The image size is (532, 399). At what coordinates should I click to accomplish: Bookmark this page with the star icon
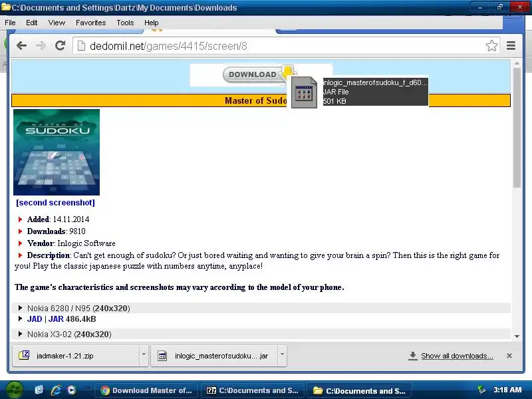491,46
